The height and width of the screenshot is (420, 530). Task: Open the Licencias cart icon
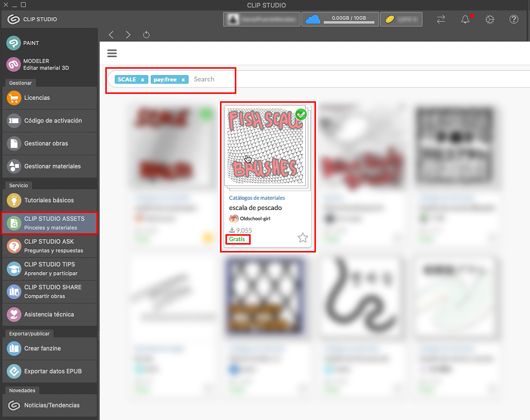pos(14,98)
